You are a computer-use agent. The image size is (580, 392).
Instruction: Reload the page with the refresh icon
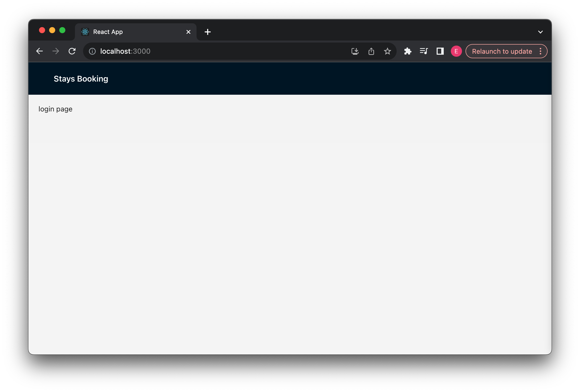72,51
